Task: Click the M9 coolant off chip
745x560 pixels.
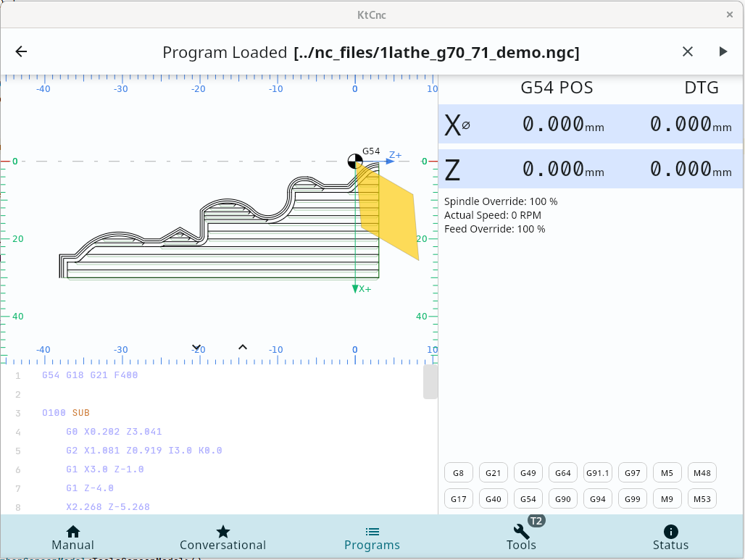Action: (667, 499)
